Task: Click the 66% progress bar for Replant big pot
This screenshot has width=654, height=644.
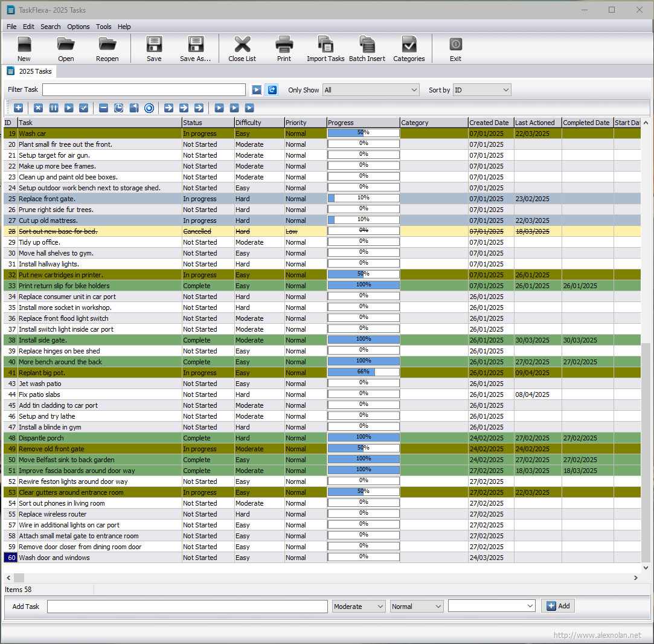Action: (364, 373)
